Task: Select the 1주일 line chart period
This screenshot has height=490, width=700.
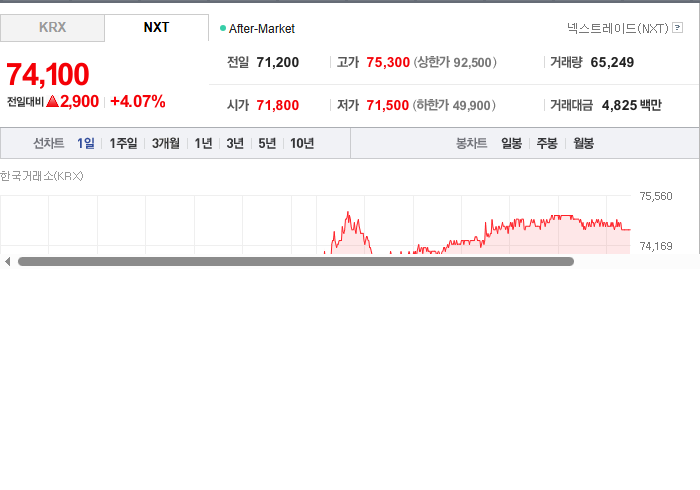Action: point(123,143)
